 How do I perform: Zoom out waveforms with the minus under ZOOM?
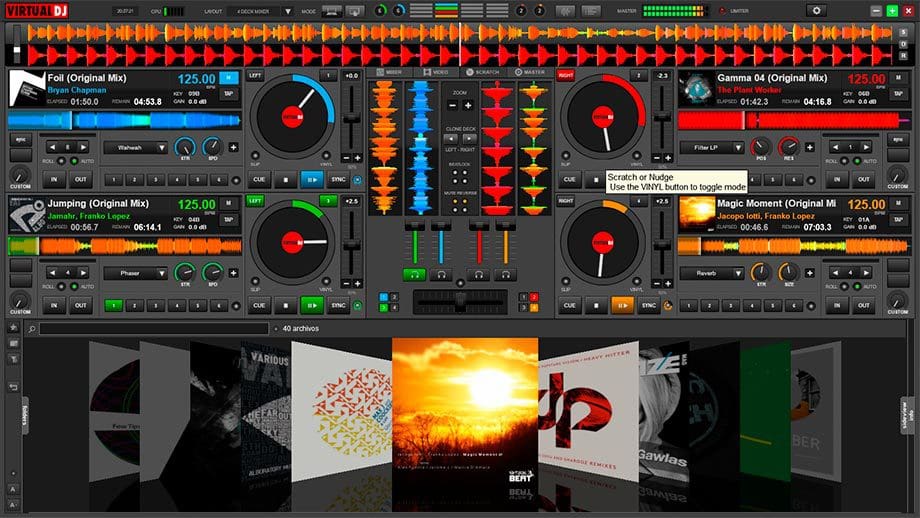pos(452,106)
